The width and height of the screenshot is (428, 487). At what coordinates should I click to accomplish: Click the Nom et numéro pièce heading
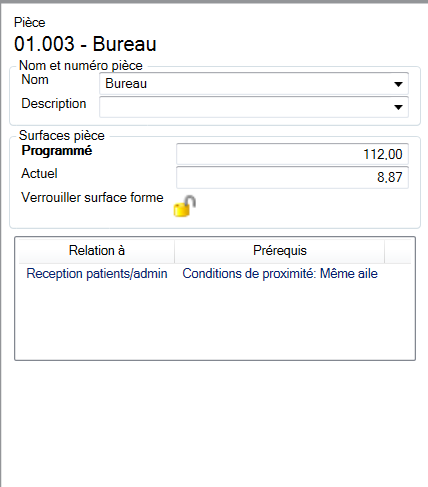point(81,66)
